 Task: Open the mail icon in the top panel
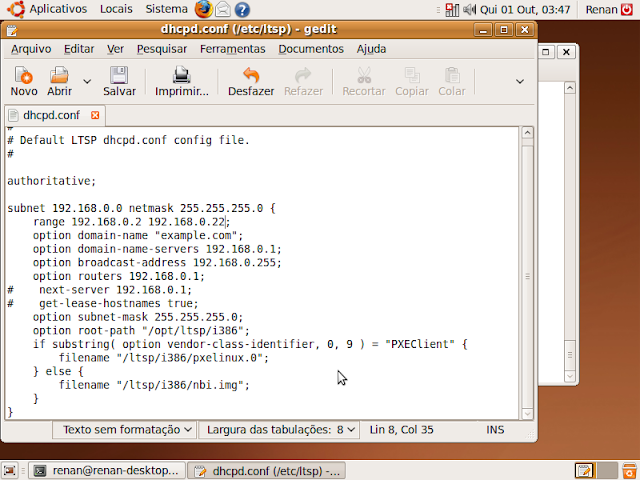tap(223, 9)
